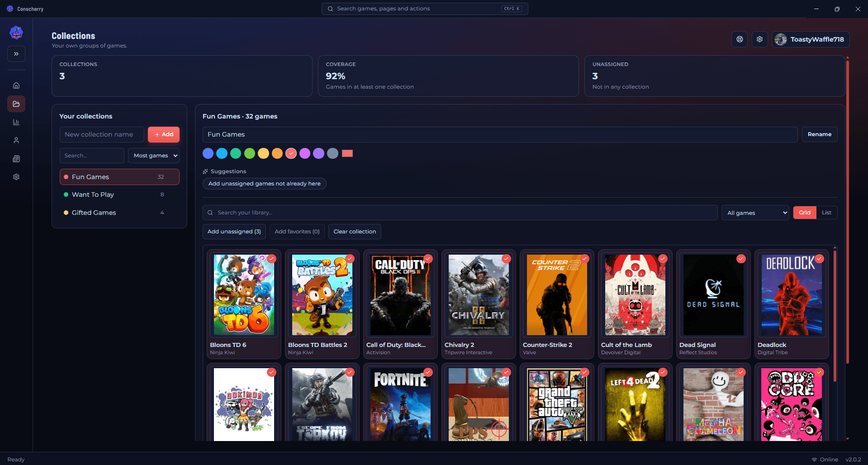868x465 pixels.
Task: Pick the purple color swatch
Action: (x=319, y=153)
